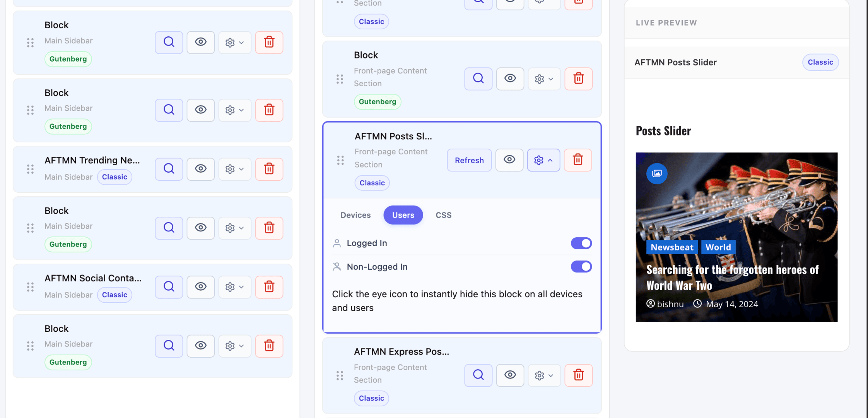
Task: Toggle eye on Block directly below AFTMN Social Contacts
Action: coord(201,346)
